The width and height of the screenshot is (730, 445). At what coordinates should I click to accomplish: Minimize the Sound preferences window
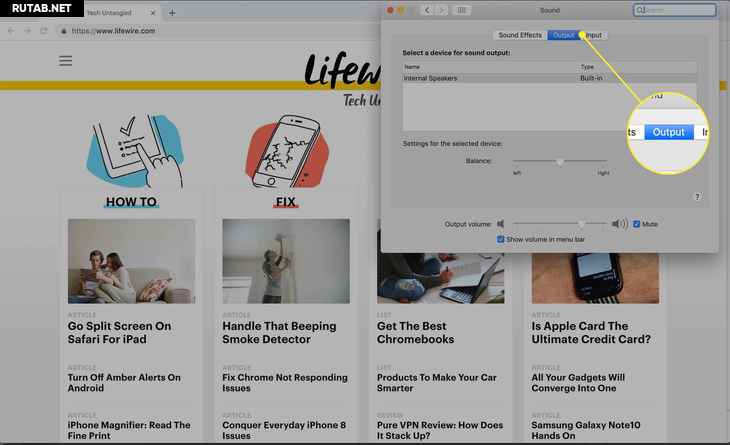click(x=400, y=10)
